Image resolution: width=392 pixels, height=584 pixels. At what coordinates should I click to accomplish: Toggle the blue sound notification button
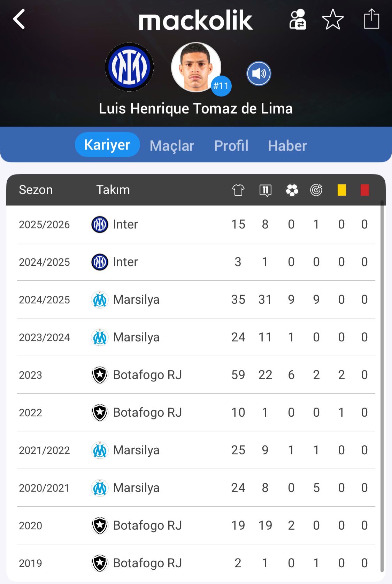(259, 74)
